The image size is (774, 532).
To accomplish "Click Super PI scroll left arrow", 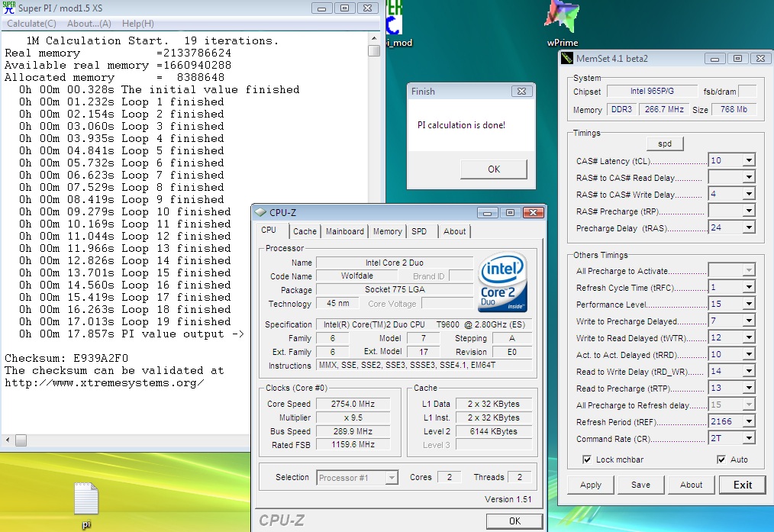I will click(8, 440).
